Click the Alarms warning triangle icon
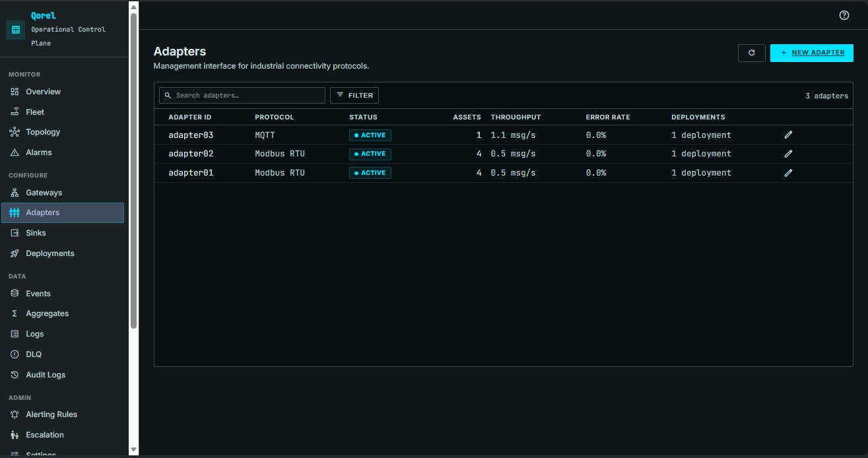Image resolution: width=868 pixels, height=458 pixels. (15, 152)
